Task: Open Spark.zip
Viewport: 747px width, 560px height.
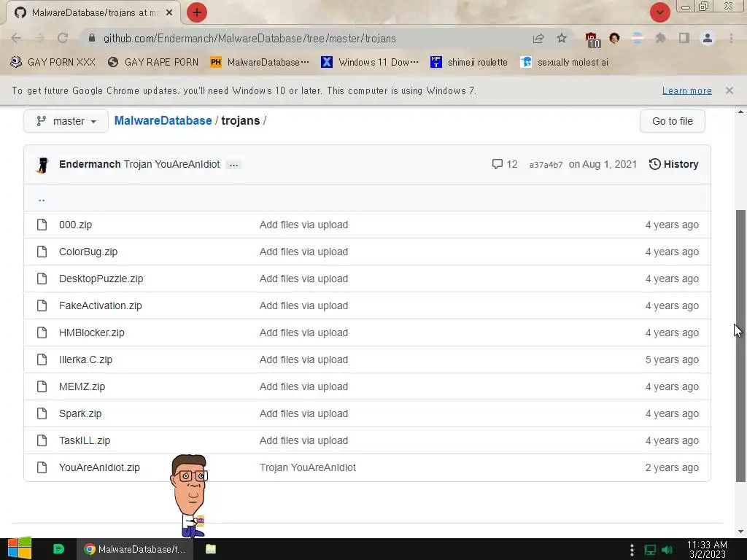Action: (x=80, y=413)
